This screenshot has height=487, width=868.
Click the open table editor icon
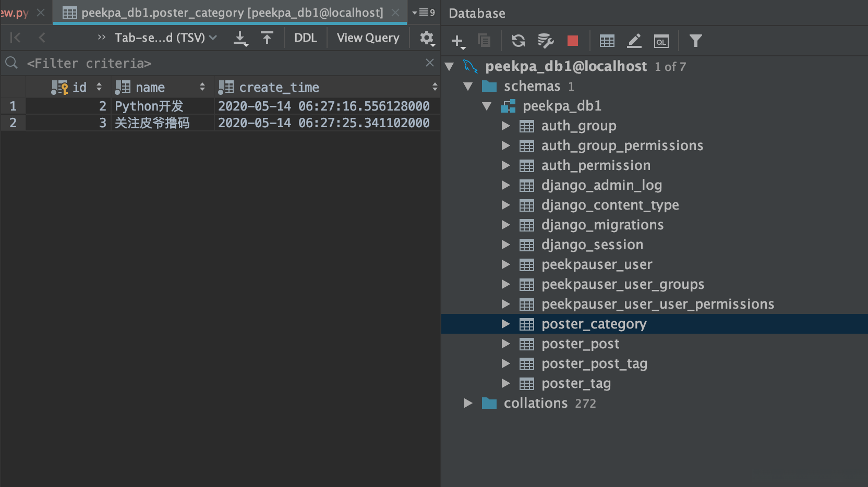click(607, 41)
